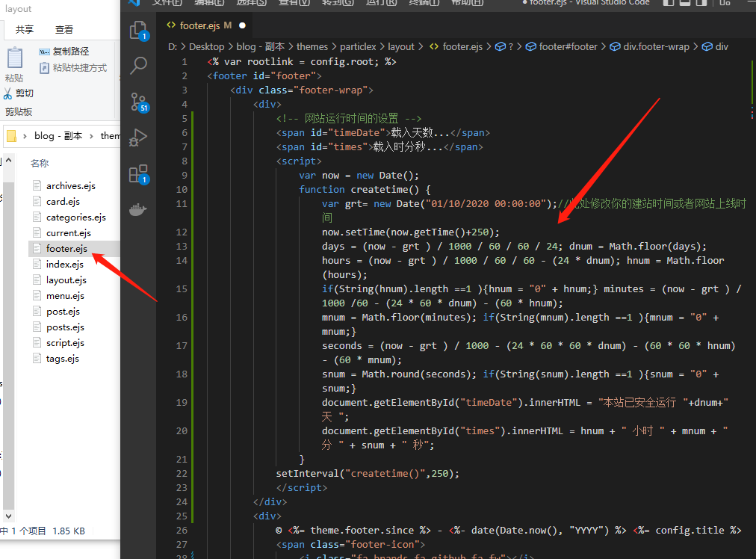Sort files by the 名称 column header

click(40, 164)
